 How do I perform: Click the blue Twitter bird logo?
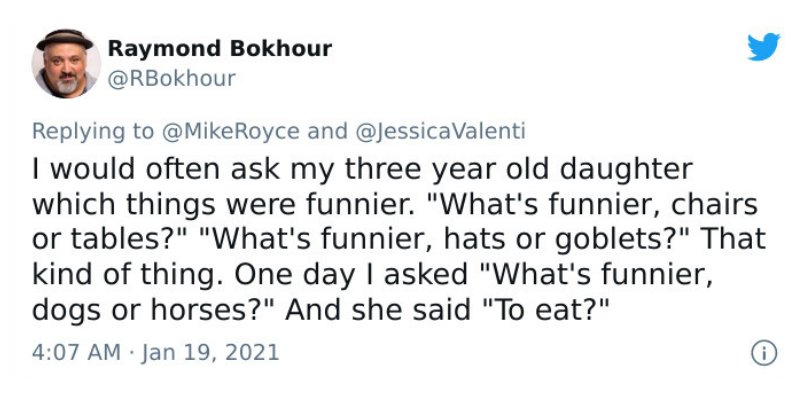click(x=763, y=46)
